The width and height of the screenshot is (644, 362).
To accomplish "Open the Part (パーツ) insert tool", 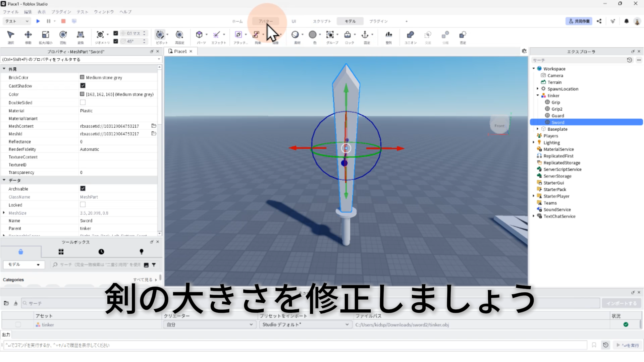I will pyautogui.click(x=199, y=35).
